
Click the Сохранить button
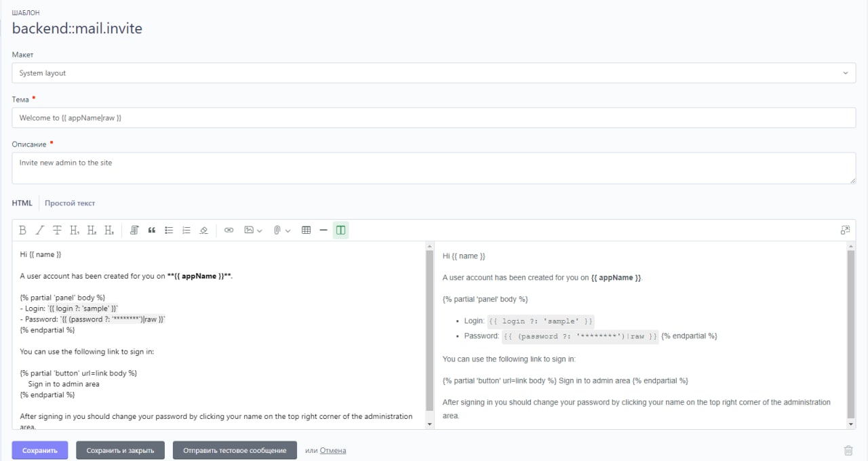click(40, 450)
